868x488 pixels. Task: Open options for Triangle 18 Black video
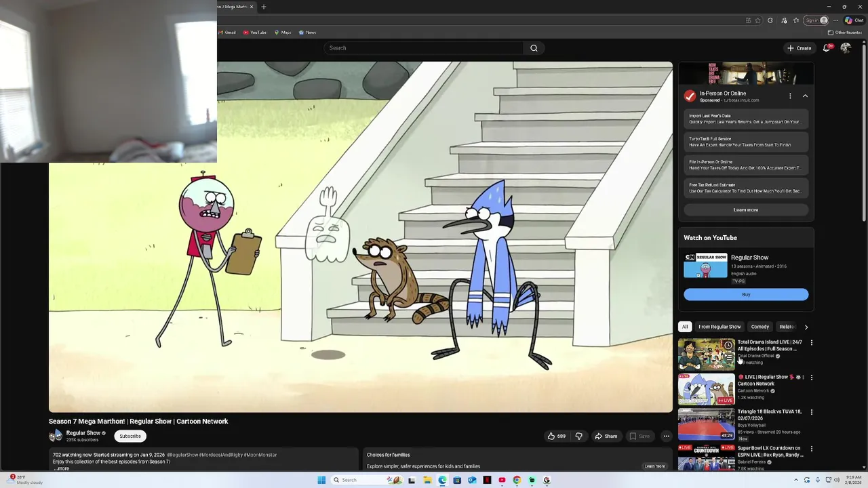pyautogui.click(x=811, y=412)
